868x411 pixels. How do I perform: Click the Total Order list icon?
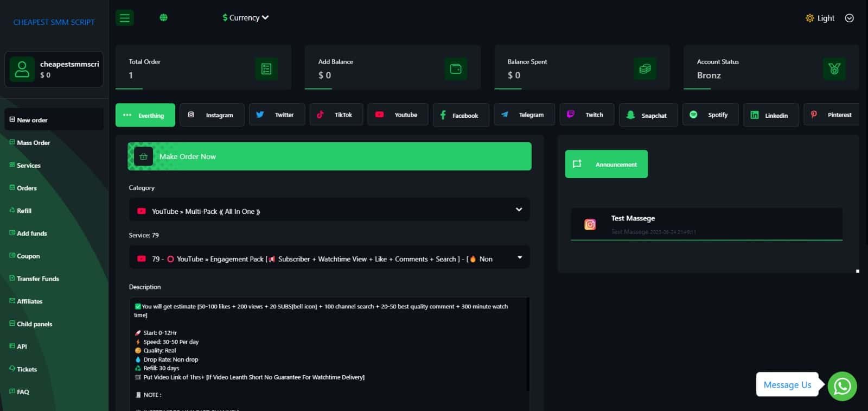[x=266, y=69]
